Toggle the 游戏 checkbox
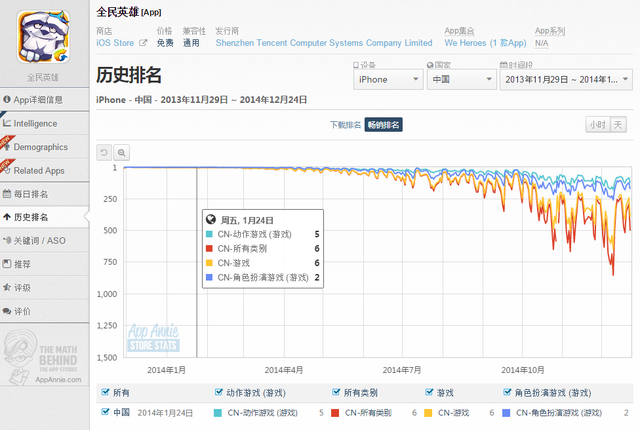The width and height of the screenshot is (640, 430). pos(429,392)
